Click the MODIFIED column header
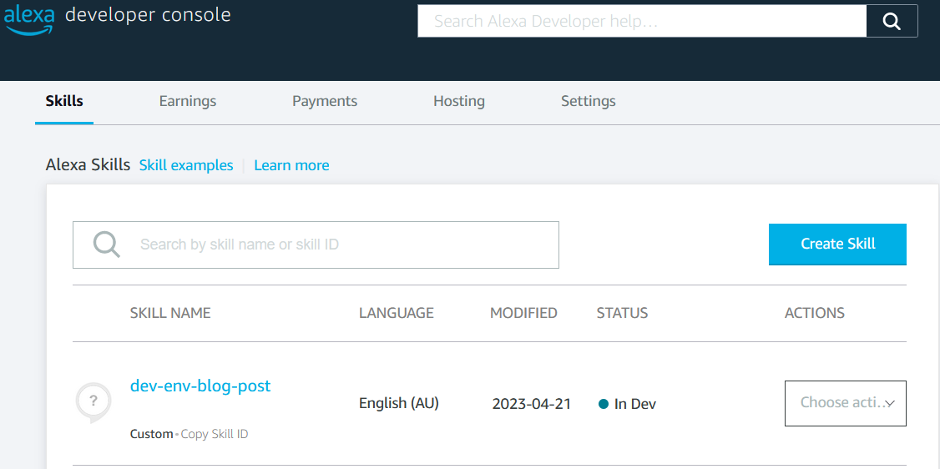 (523, 313)
